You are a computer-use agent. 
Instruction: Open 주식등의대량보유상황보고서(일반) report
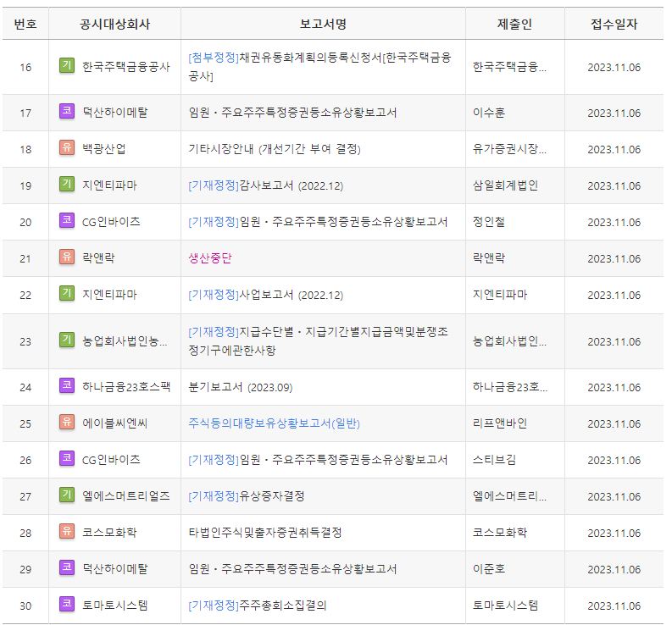275,423
